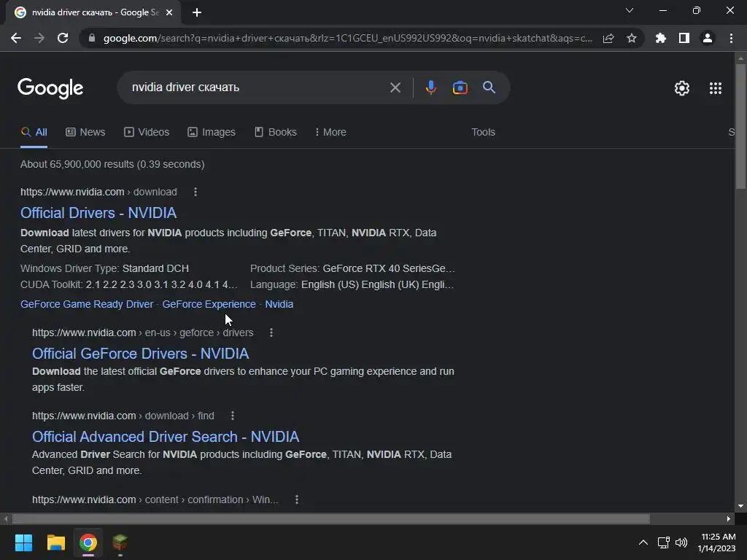Image resolution: width=747 pixels, height=560 pixels.
Task: Open File Explorer from the taskbar
Action: click(x=55, y=542)
